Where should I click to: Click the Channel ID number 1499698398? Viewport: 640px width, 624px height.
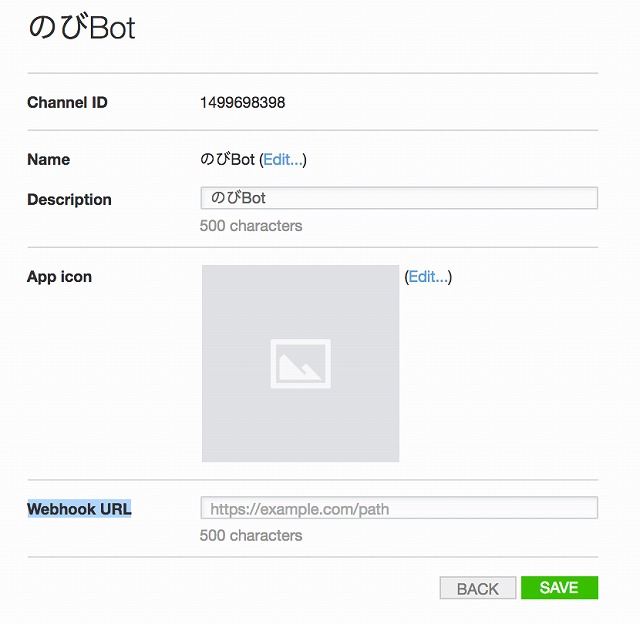[242, 102]
